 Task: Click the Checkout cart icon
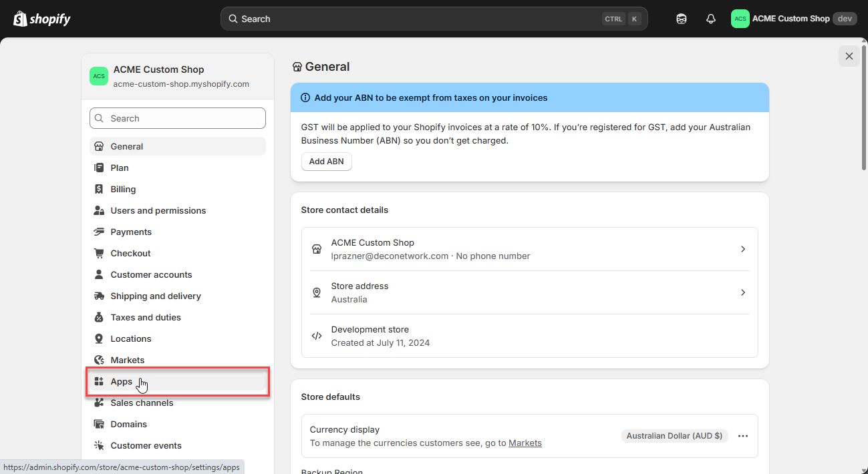[99, 253]
